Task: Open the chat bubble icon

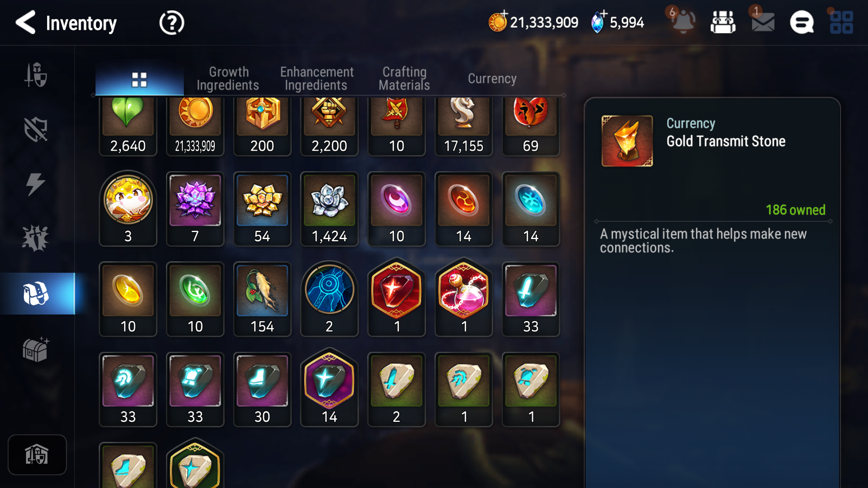Action: click(802, 23)
